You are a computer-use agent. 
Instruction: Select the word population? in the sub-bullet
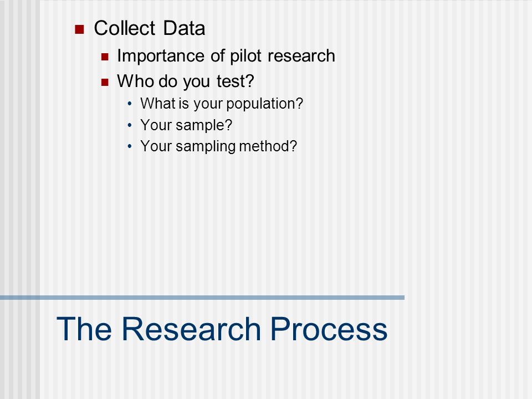[265, 104]
